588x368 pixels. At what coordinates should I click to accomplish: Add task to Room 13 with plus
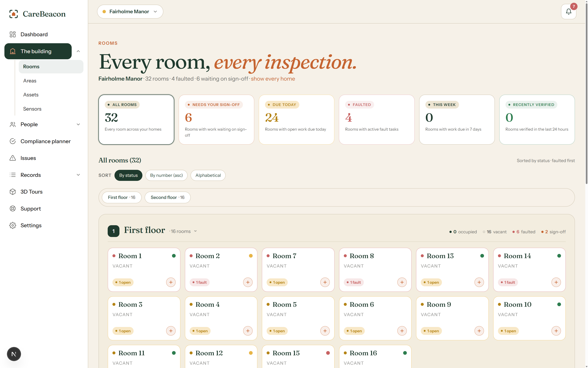coord(479,282)
